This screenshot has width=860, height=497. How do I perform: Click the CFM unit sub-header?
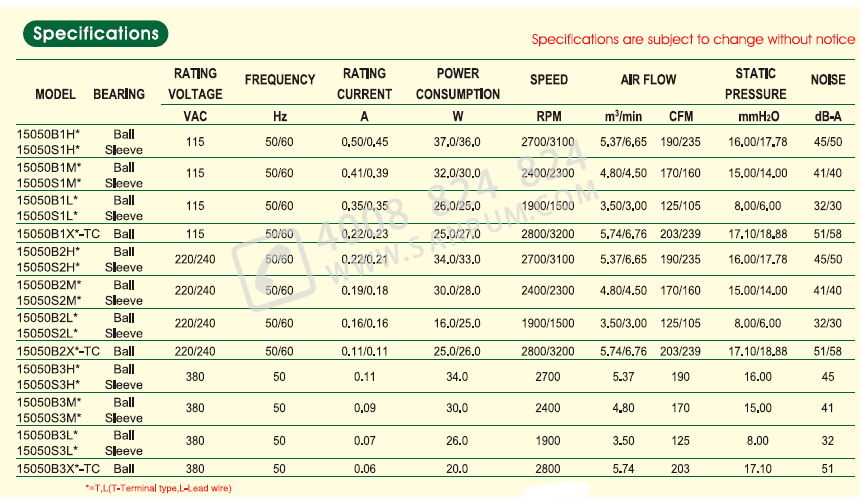(x=680, y=116)
